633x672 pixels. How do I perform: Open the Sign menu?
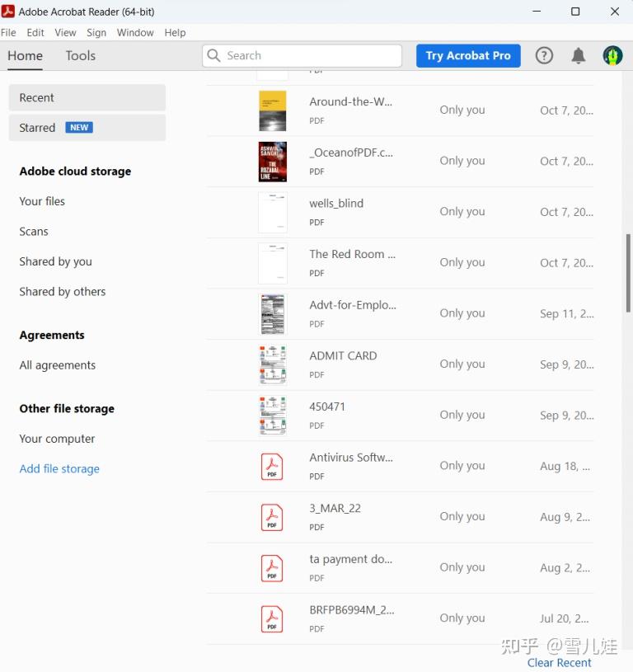(96, 33)
